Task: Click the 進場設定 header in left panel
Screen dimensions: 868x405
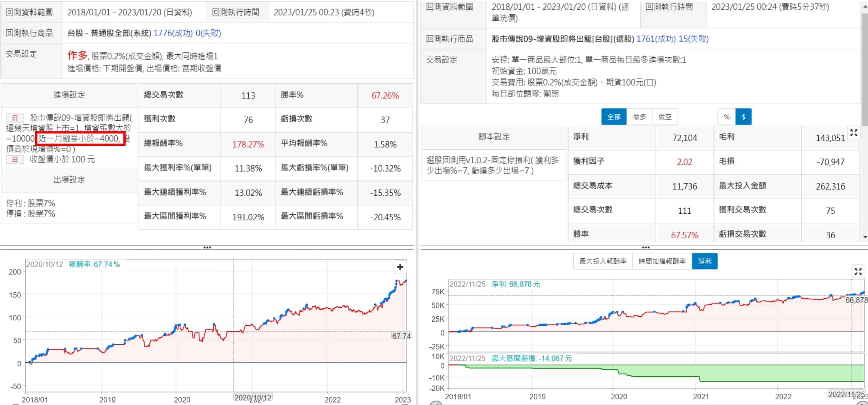Action: click(69, 95)
